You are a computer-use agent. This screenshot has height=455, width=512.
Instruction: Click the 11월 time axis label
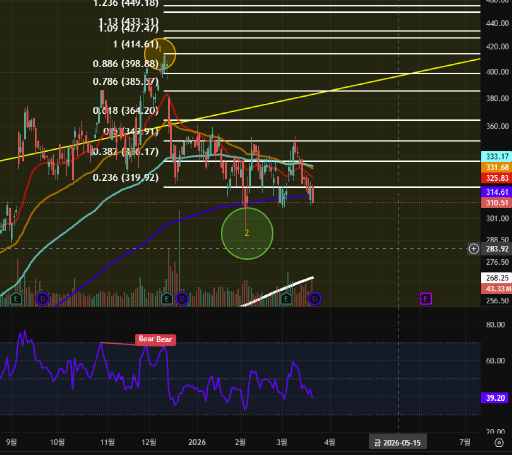click(107, 442)
